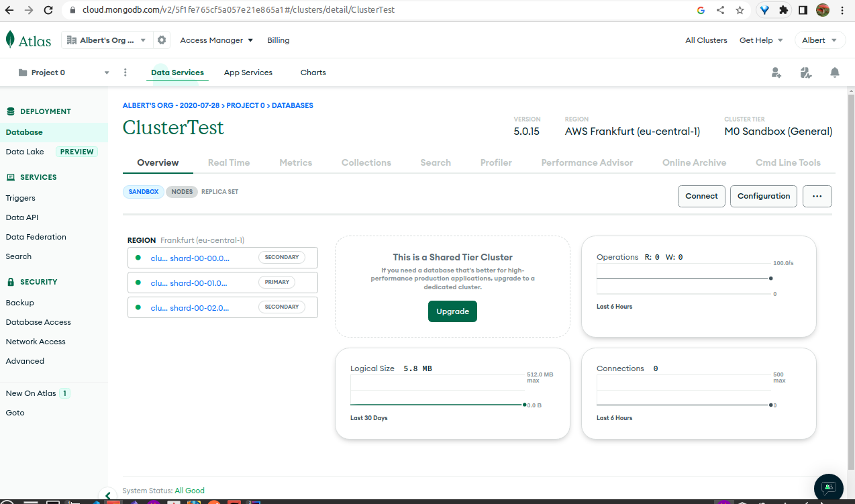This screenshot has height=504, width=855.
Task: Open Data Lake in the sidebar
Action: [25, 152]
